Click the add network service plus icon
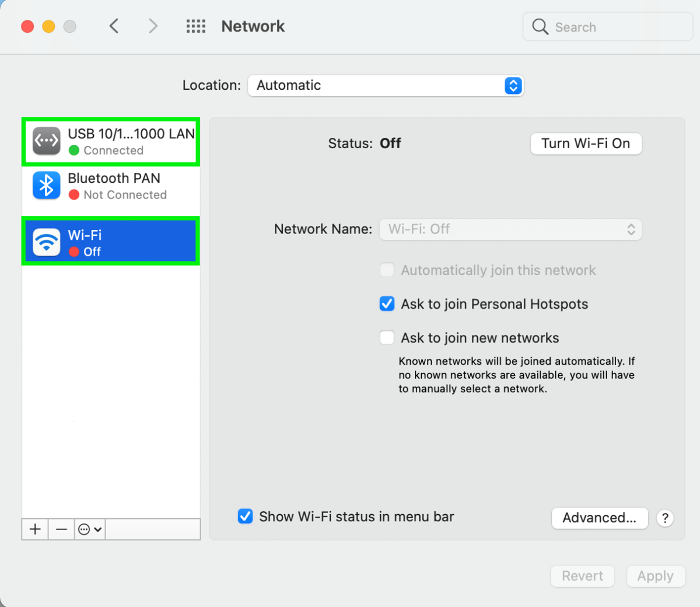The image size is (700, 607). (34, 529)
